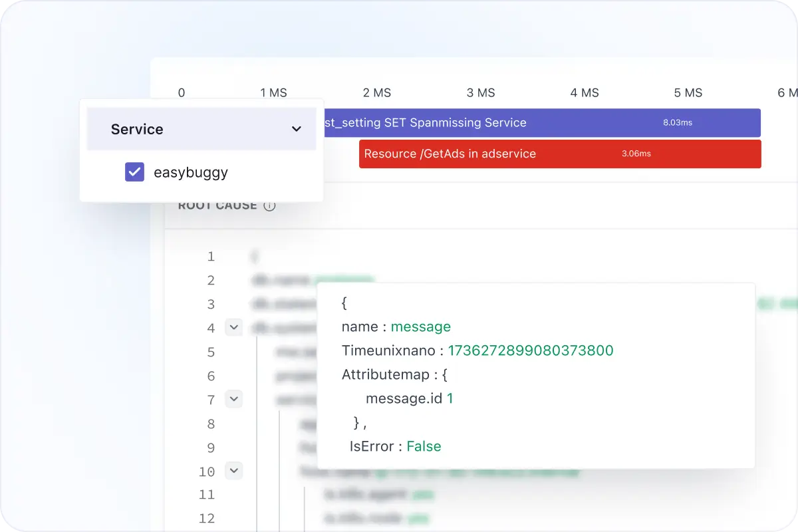Go to the 5 MS timeline marker
This screenshot has height=532, width=798.
point(688,93)
